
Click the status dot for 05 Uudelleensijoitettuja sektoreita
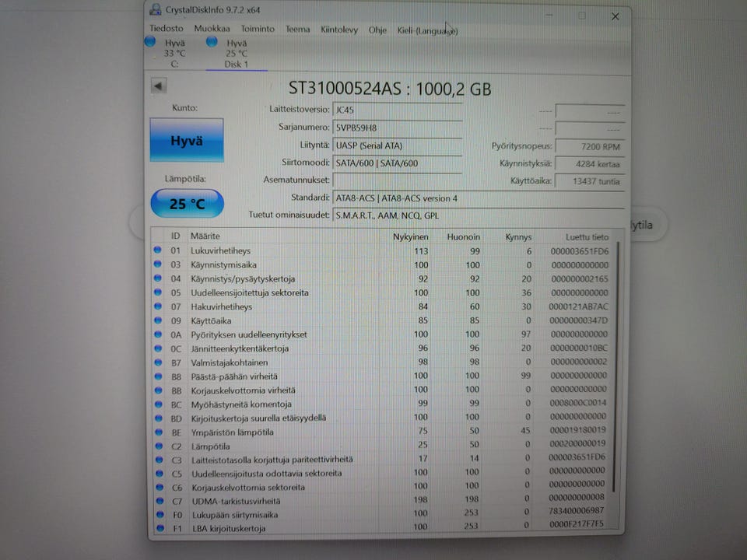pyautogui.click(x=158, y=292)
